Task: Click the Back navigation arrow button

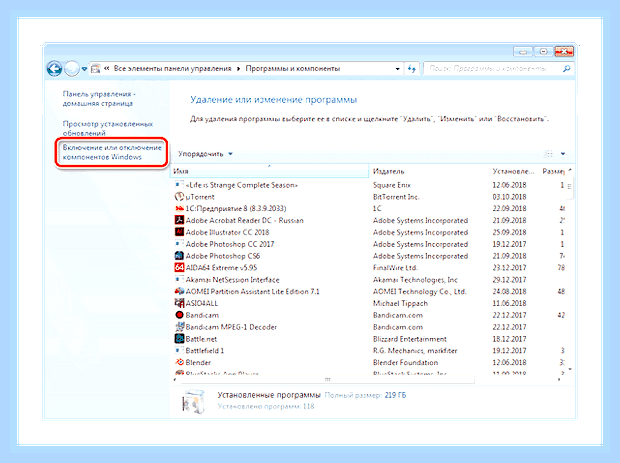Action: pyautogui.click(x=54, y=69)
